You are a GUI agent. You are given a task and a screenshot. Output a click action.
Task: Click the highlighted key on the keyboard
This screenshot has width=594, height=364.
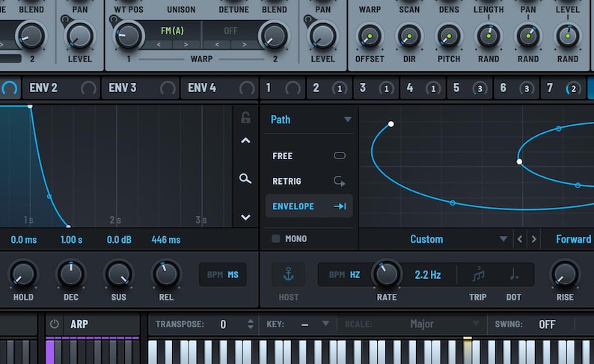(x=468, y=351)
